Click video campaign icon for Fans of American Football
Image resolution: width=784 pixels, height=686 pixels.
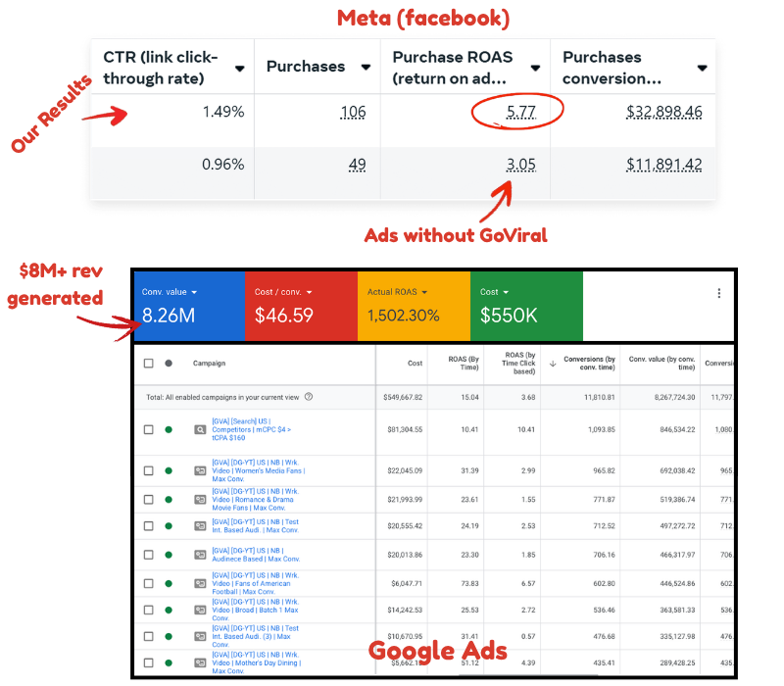pyautogui.click(x=200, y=583)
